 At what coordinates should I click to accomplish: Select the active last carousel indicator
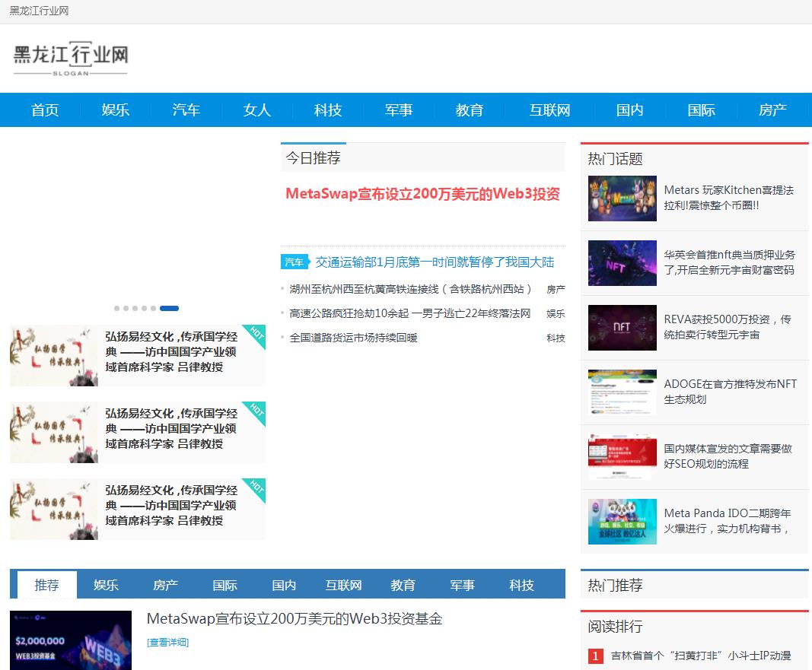[169, 308]
